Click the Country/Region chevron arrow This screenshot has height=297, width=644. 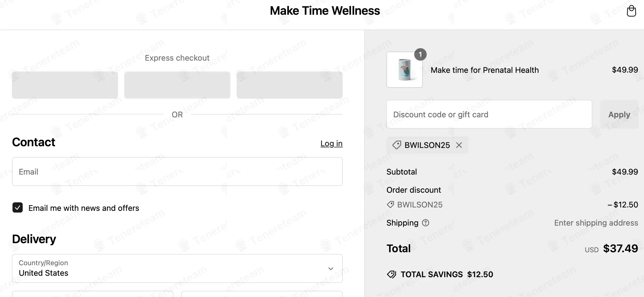click(x=331, y=269)
